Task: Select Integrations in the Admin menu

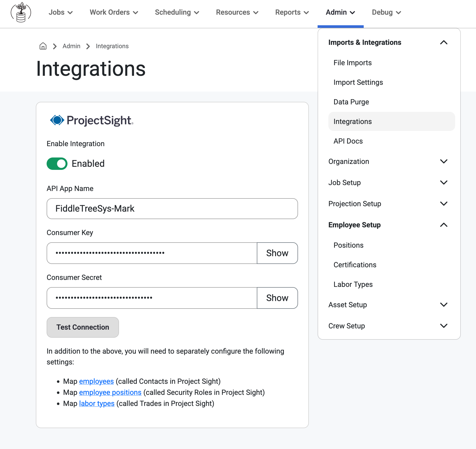Action: [392, 121]
